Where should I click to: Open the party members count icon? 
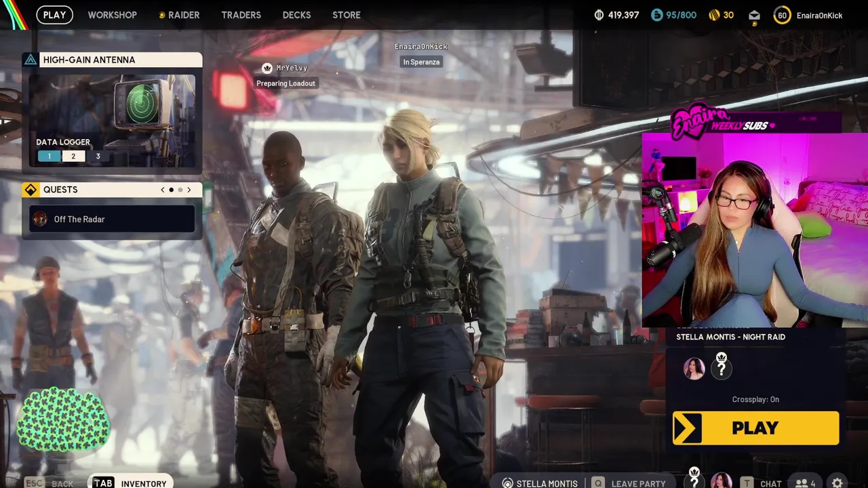click(x=806, y=483)
